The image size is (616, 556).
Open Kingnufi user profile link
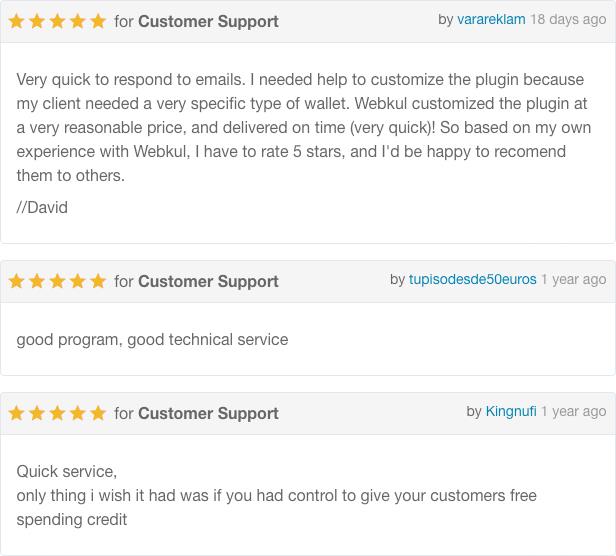511,411
